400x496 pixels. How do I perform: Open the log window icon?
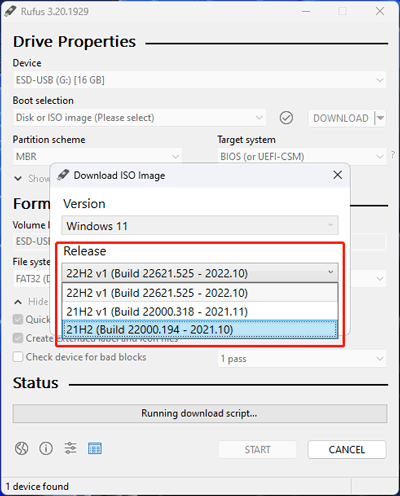click(95, 448)
